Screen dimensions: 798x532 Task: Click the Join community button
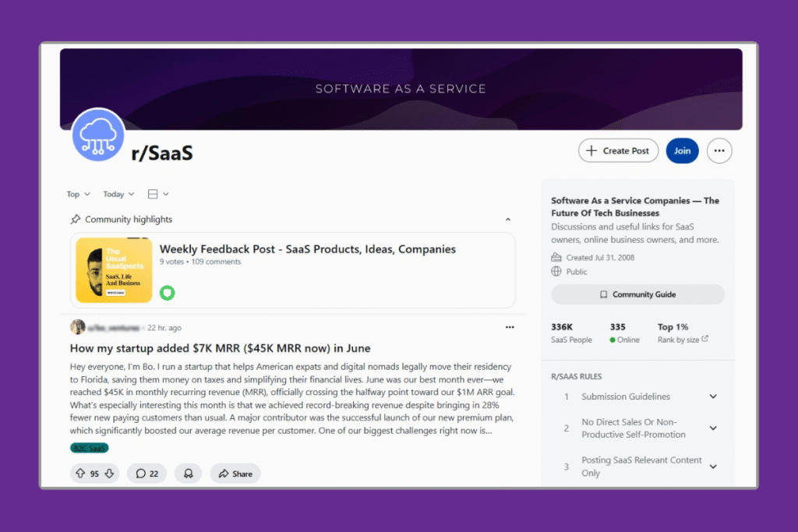coord(682,151)
